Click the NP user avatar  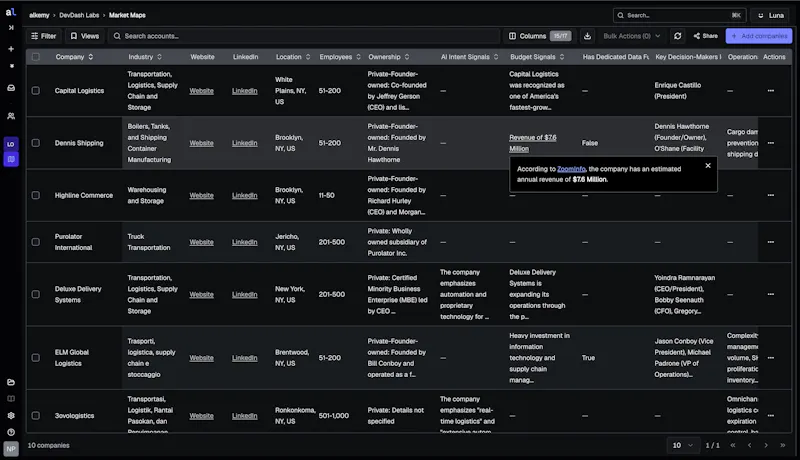tap(11, 449)
